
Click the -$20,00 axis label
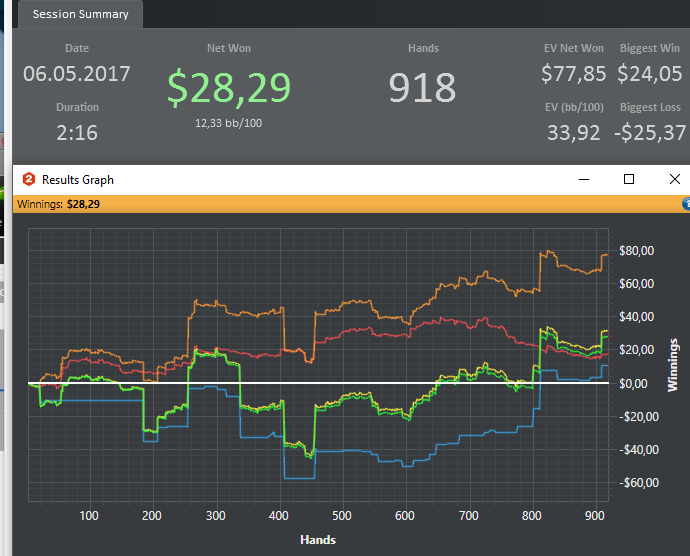coord(639,416)
